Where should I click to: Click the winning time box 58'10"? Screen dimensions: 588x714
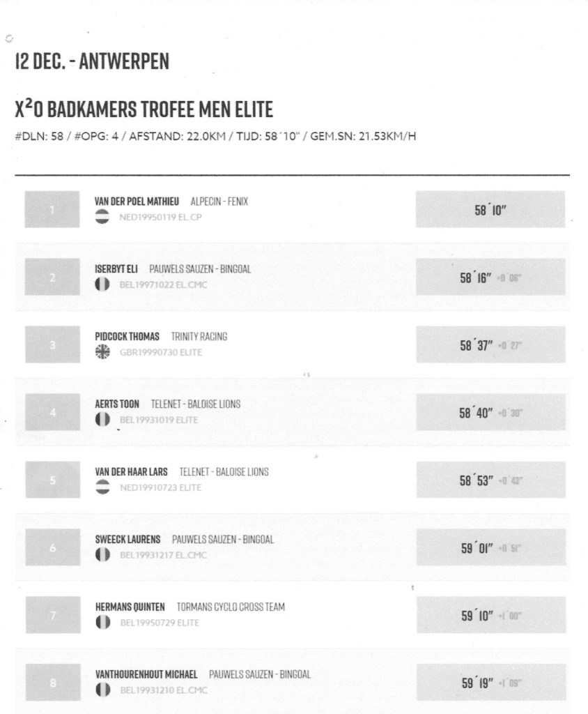pyautogui.click(x=490, y=209)
